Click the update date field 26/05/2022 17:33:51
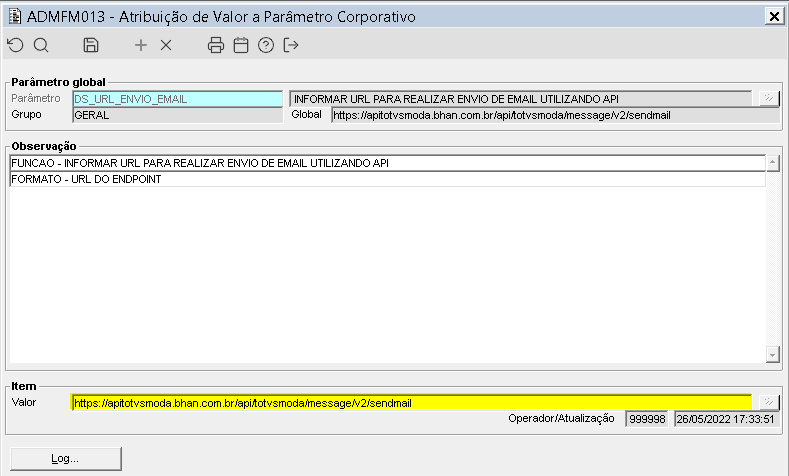The image size is (789, 476). 727,419
